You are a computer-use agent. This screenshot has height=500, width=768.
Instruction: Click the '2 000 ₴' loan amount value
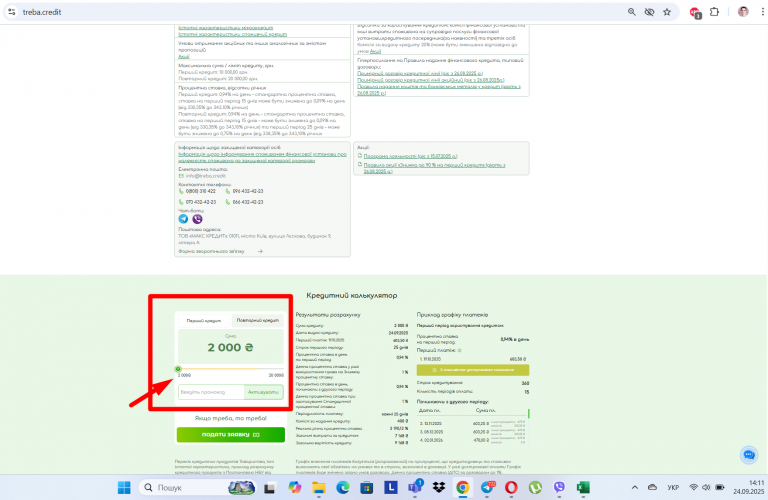(x=230, y=347)
